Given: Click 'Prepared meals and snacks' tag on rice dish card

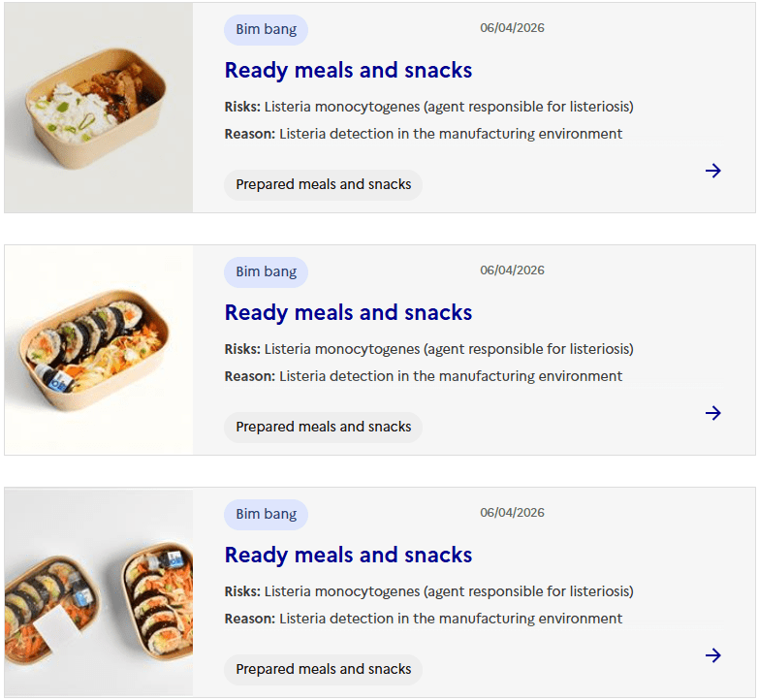Looking at the screenshot, I should point(323,184).
